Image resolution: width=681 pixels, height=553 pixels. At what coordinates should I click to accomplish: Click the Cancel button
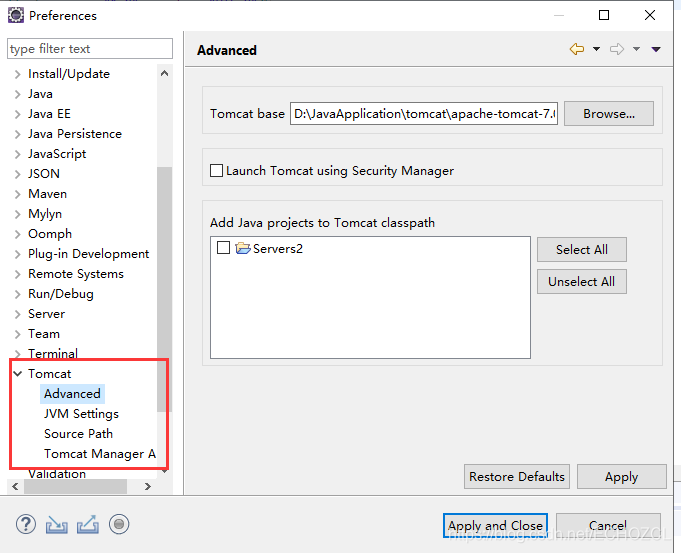[608, 526]
